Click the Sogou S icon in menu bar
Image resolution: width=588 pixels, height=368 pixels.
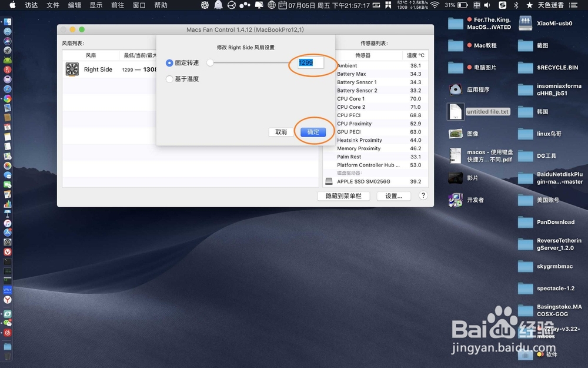pos(503,5)
